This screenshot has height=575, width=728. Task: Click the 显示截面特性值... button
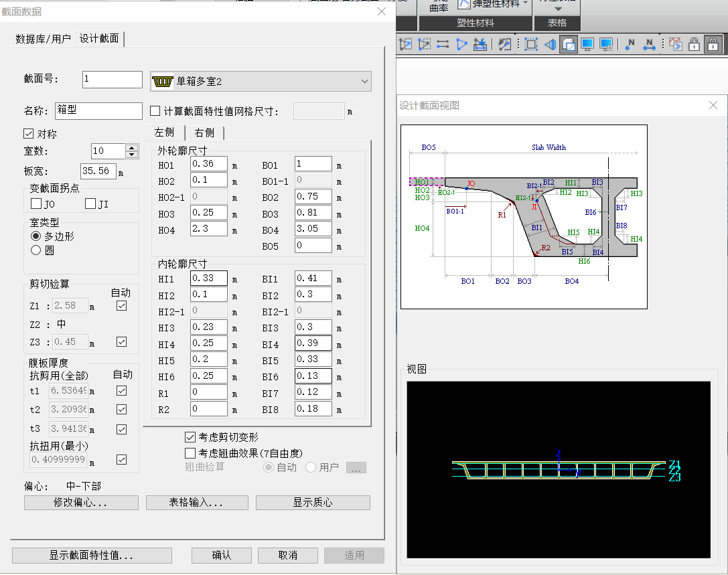(92, 556)
